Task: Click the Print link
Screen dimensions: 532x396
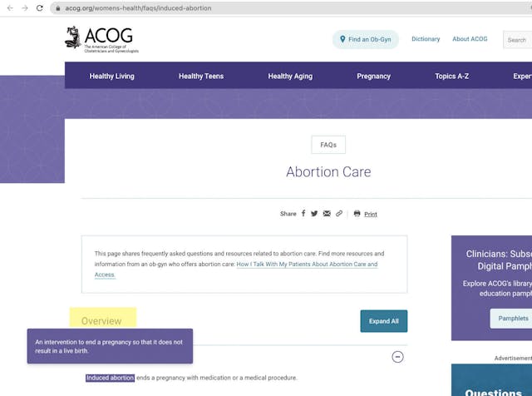Action: click(371, 214)
